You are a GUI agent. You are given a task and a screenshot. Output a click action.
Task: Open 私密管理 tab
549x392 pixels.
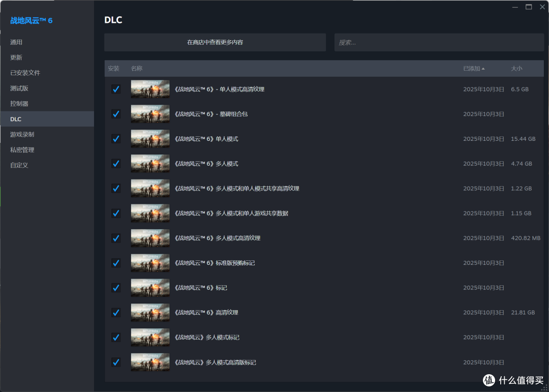[47, 150]
